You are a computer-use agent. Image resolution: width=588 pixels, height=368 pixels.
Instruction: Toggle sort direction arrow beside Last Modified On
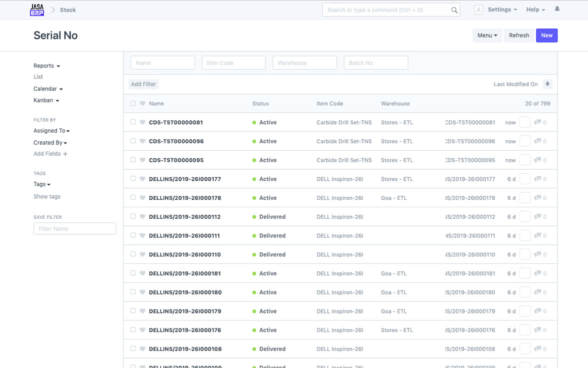pyautogui.click(x=547, y=84)
